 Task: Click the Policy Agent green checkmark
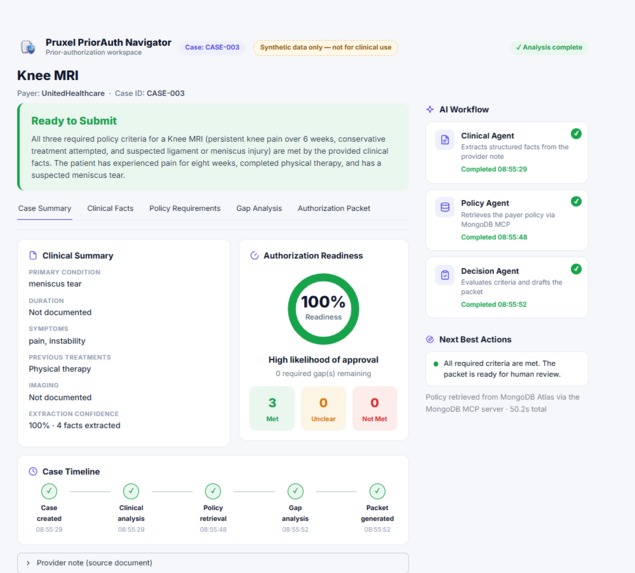(576, 201)
